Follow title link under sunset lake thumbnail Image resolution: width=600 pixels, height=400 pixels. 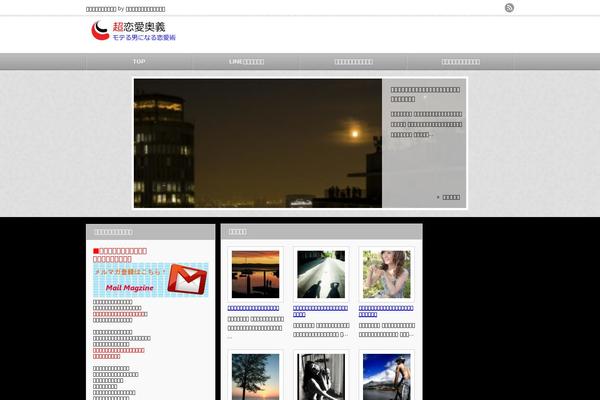click(x=253, y=308)
